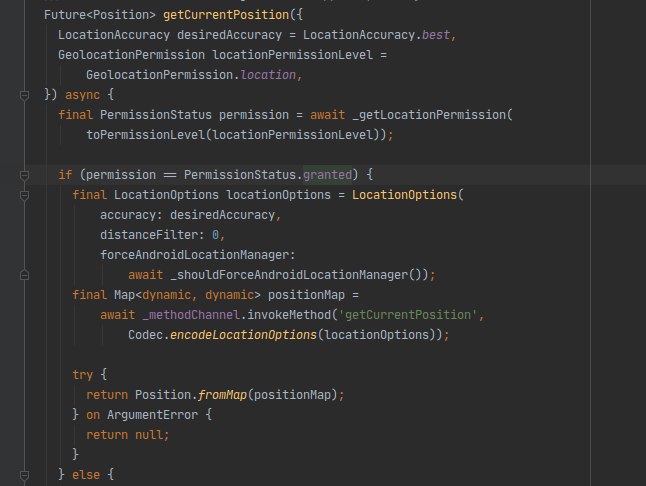Click the 'if' keyword
This screenshot has width=646, height=486.
point(65,175)
